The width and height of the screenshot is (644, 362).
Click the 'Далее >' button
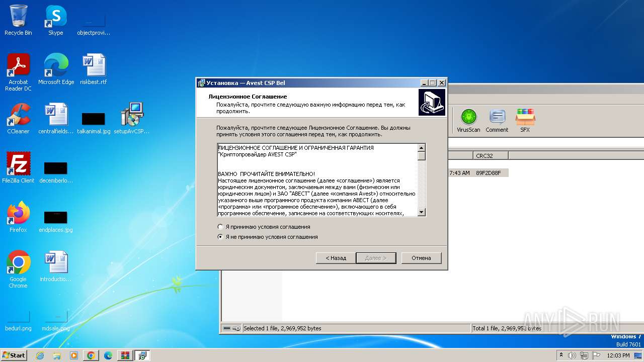(x=375, y=258)
